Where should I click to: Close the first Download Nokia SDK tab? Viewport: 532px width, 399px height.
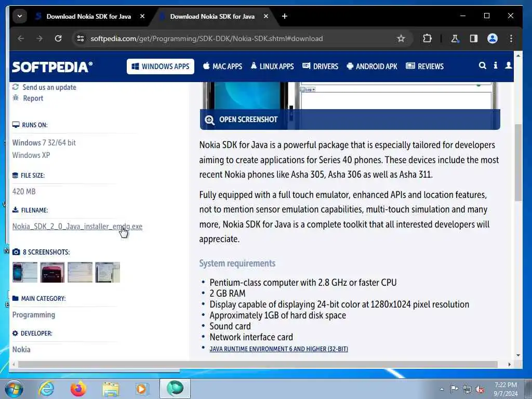pyautogui.click(x=142, y=16)
